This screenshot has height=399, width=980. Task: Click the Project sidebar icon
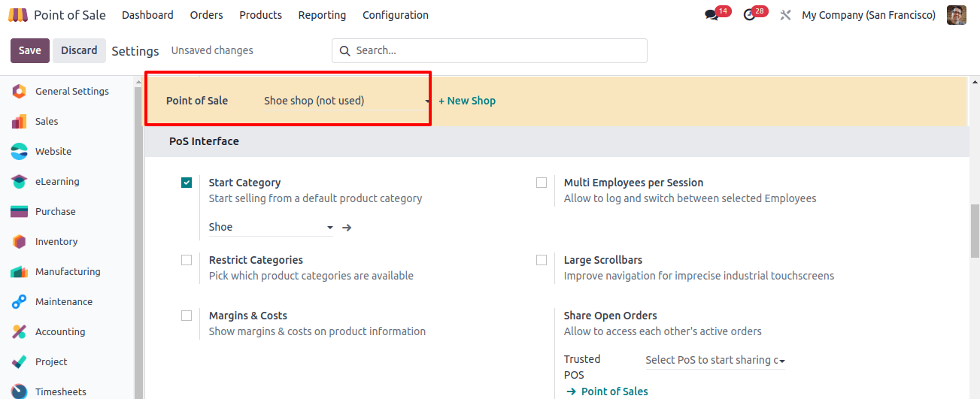point(20,361)
